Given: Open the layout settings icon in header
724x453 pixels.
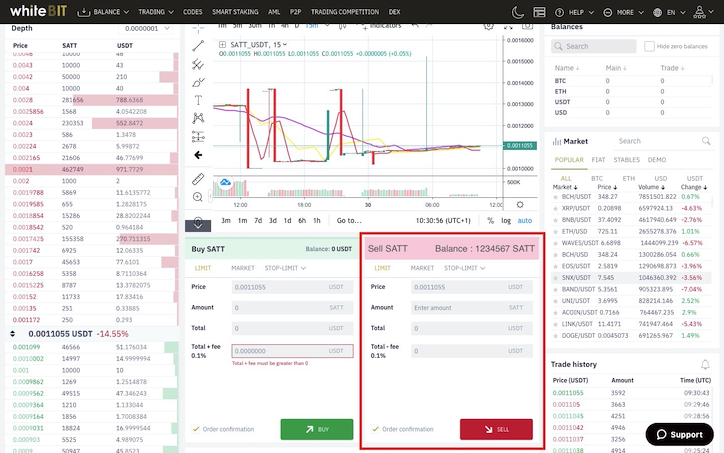Looking at the screenshot, I should [x=539, y=12].
